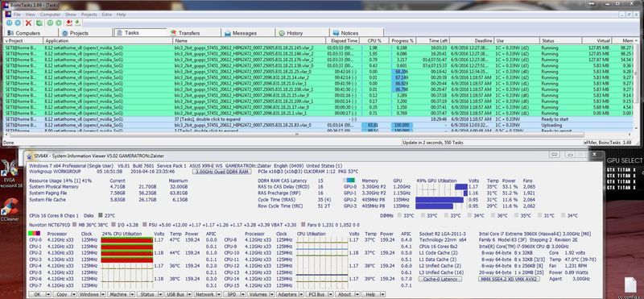Click the Cache-0 Latency button
Screen dimensions: 644x299
click(440, 280)
